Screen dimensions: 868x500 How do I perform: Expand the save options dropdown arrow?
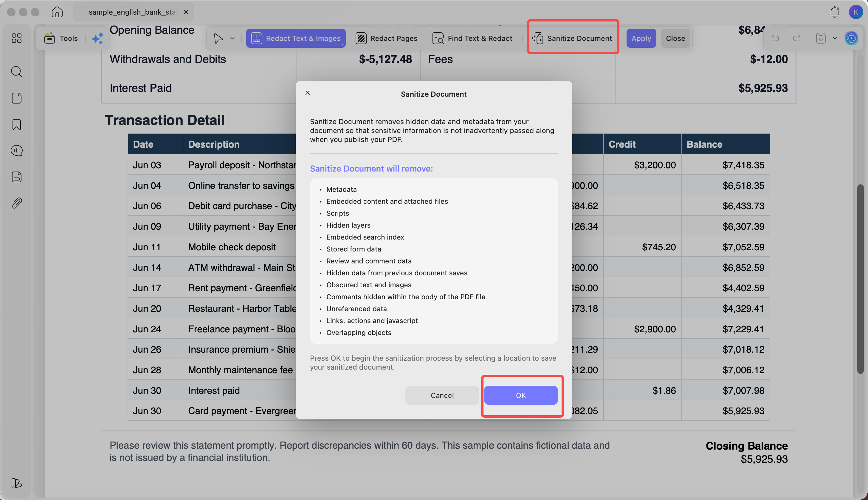(835, 38)
